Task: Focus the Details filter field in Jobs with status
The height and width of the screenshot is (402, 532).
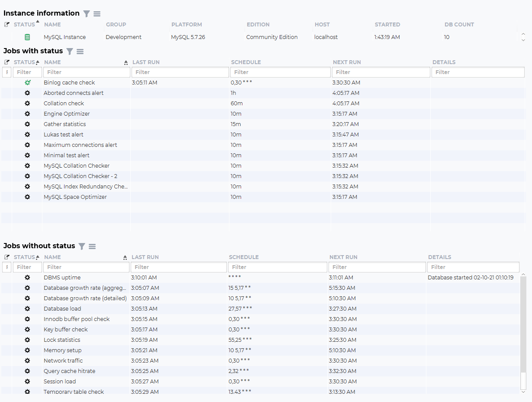Action: [478, 72]
